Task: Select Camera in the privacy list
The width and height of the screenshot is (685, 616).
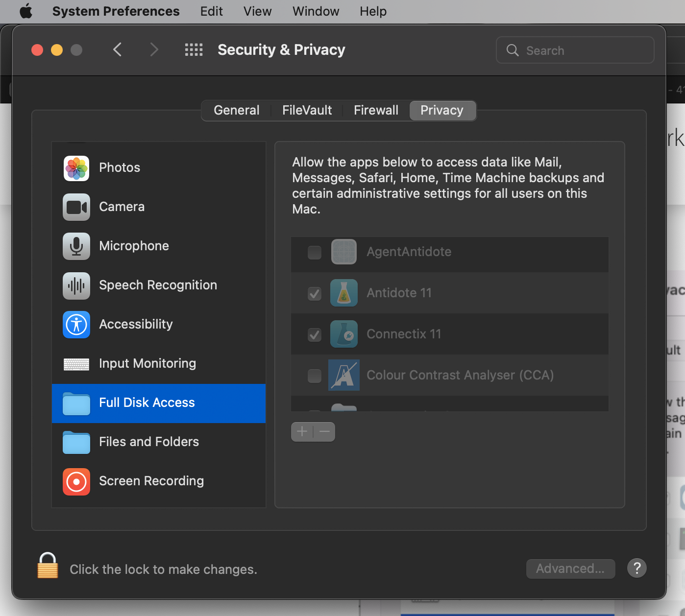Action: pos(159,207)
